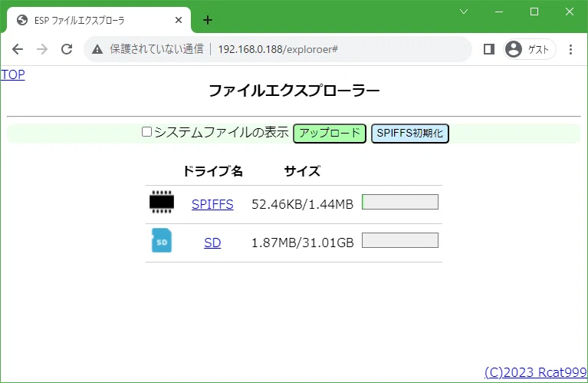
Task: Open a new browser tab
Action: (x=208, y=20)
